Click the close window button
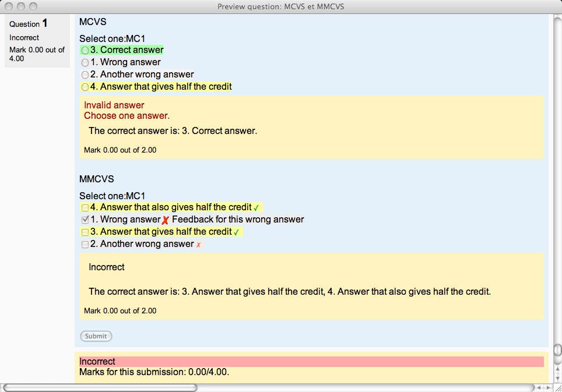 point(9,6)
